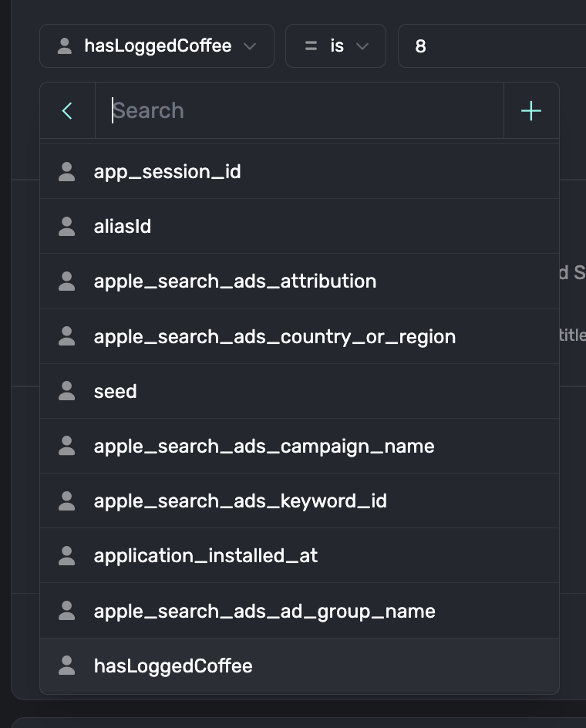Choose apple_search_ads_country_or_region option
The width and height of the screenshot is (586, 728).
[274, 337]
